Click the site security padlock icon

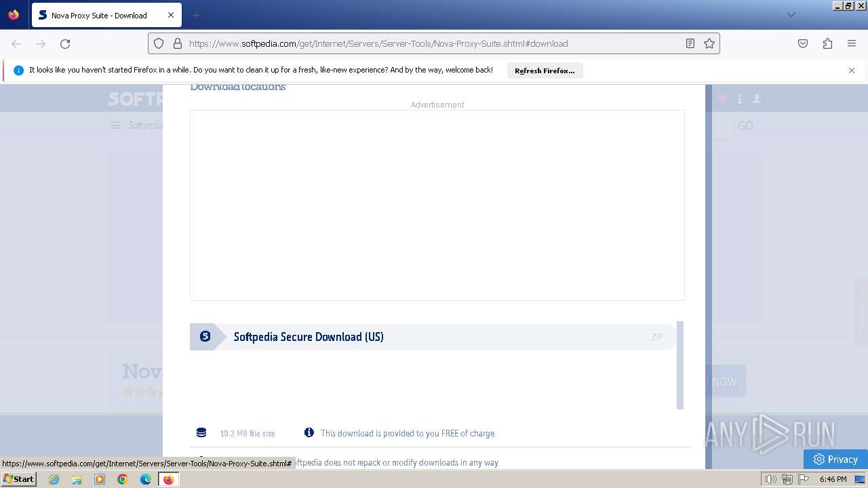pos(178,43)
